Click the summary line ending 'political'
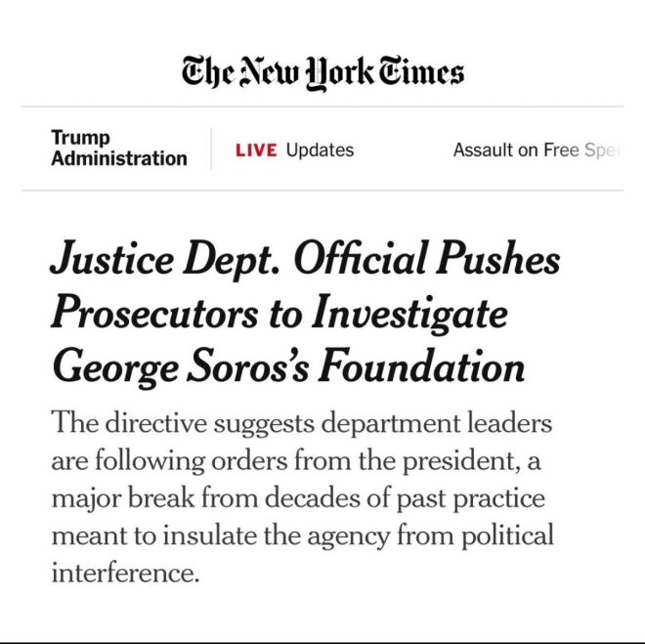 tap(302, 537)
